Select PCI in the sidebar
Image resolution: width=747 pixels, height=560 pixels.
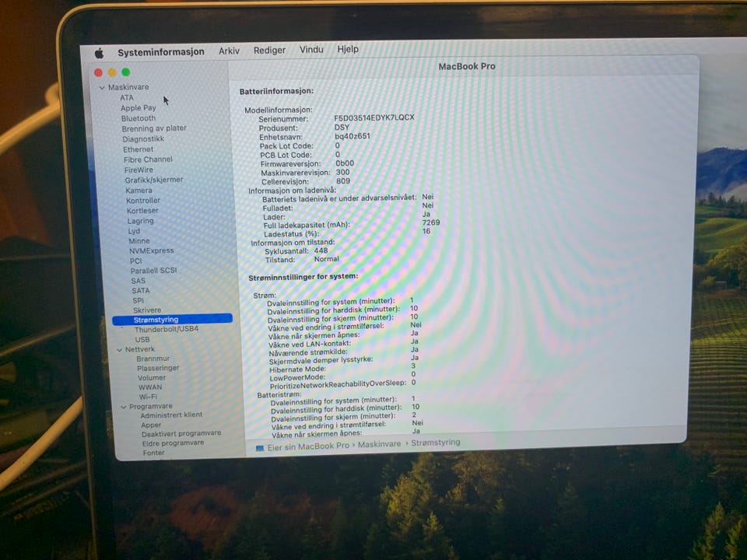[135, 261]
